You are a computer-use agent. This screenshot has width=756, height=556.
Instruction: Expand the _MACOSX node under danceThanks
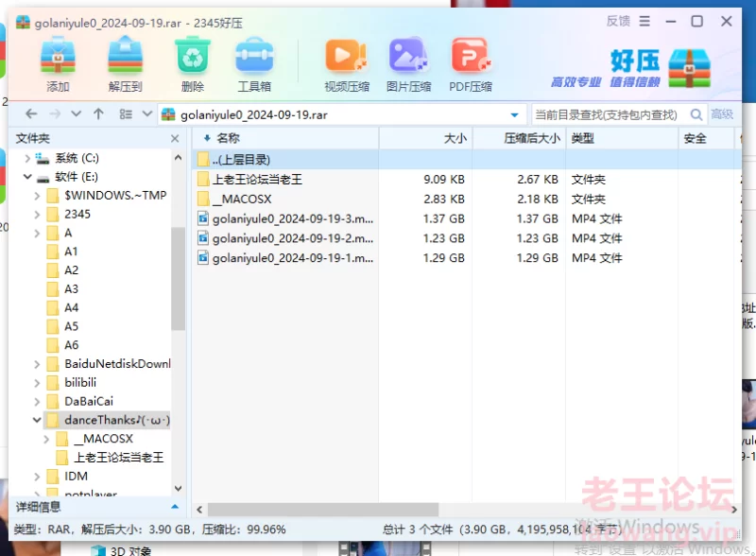point(46,439)
